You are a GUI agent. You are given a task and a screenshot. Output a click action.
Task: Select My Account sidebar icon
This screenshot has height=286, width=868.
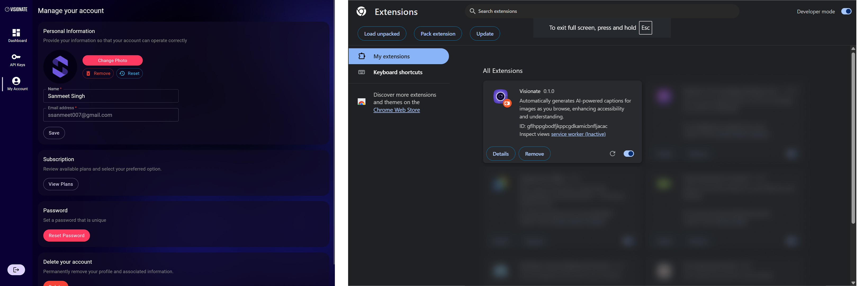[16, 81]
